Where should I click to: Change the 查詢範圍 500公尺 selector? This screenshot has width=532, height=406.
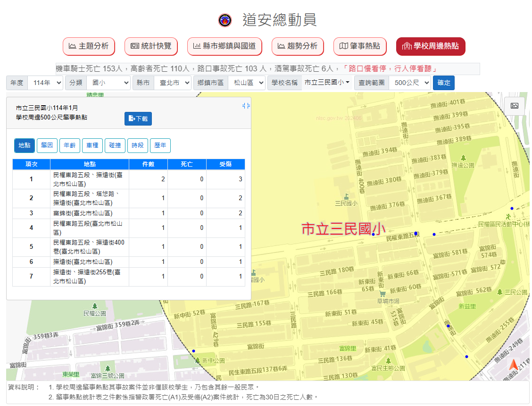pos(410,83)
